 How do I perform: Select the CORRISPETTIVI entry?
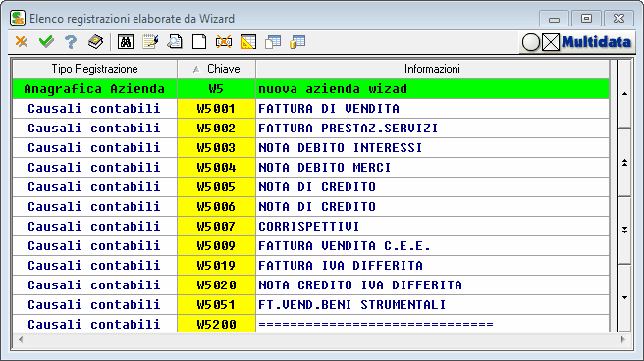tap(432, 227)
